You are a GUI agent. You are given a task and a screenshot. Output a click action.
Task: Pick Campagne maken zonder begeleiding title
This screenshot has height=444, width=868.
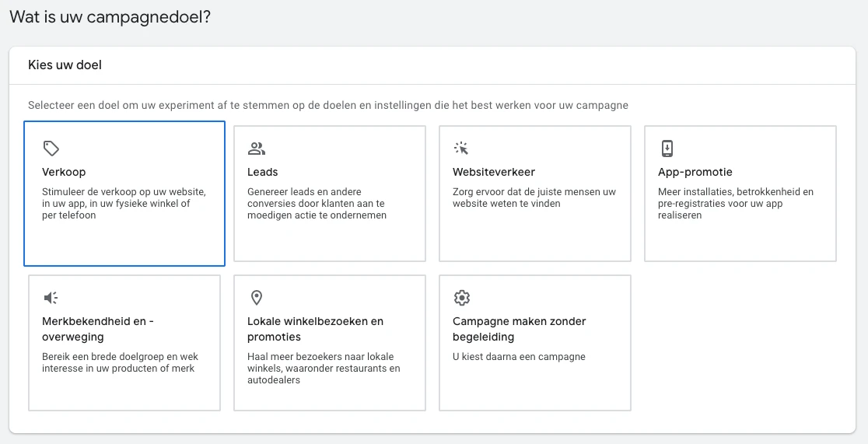tap(520, 329)
